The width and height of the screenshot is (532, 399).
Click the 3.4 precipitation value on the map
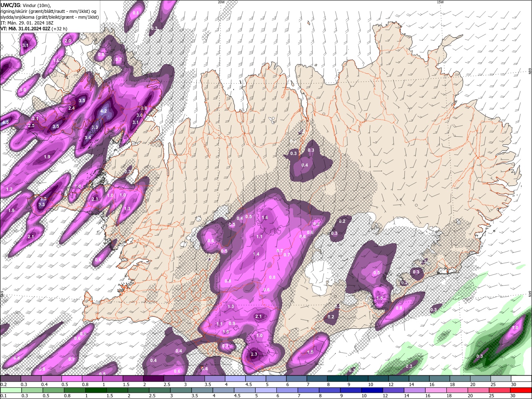pos(88,138)
